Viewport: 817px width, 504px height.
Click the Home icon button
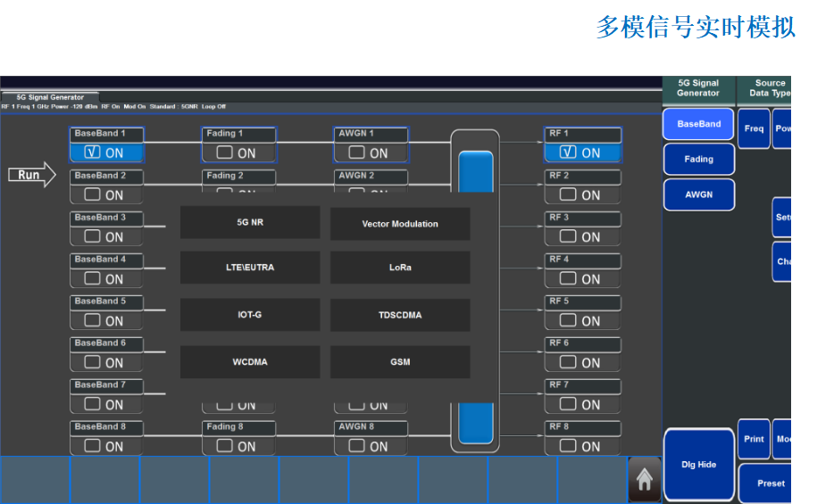click(644, 479)
